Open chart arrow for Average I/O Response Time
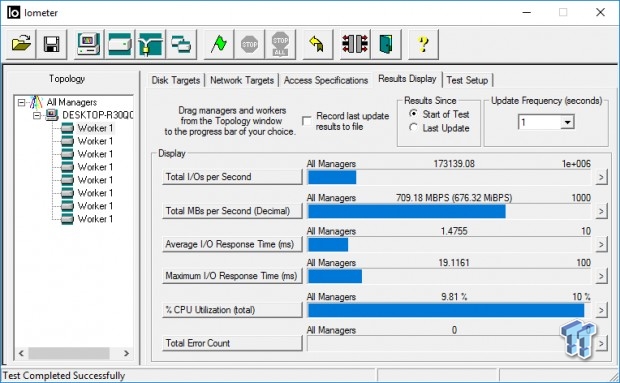Screen dimensions: 620x383 601,245
